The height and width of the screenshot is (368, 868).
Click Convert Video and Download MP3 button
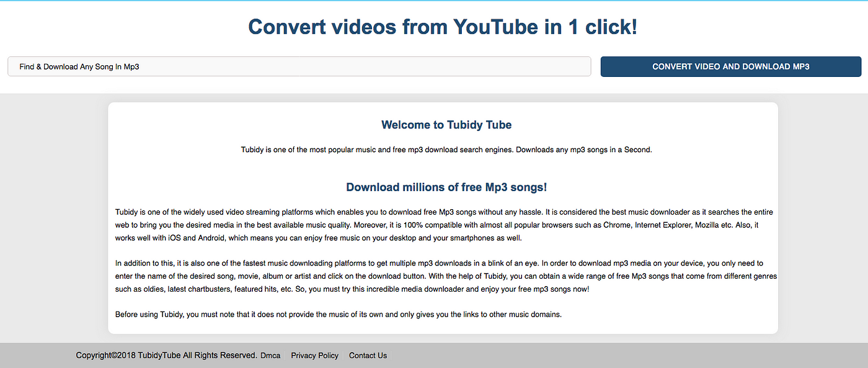pos(731,66)
